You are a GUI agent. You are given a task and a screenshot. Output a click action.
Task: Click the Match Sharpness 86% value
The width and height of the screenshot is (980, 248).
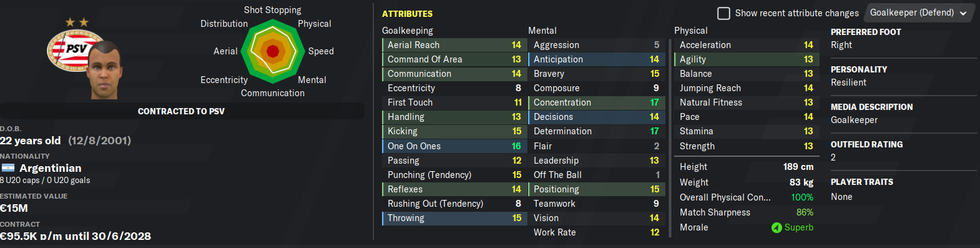pos(805,212)
